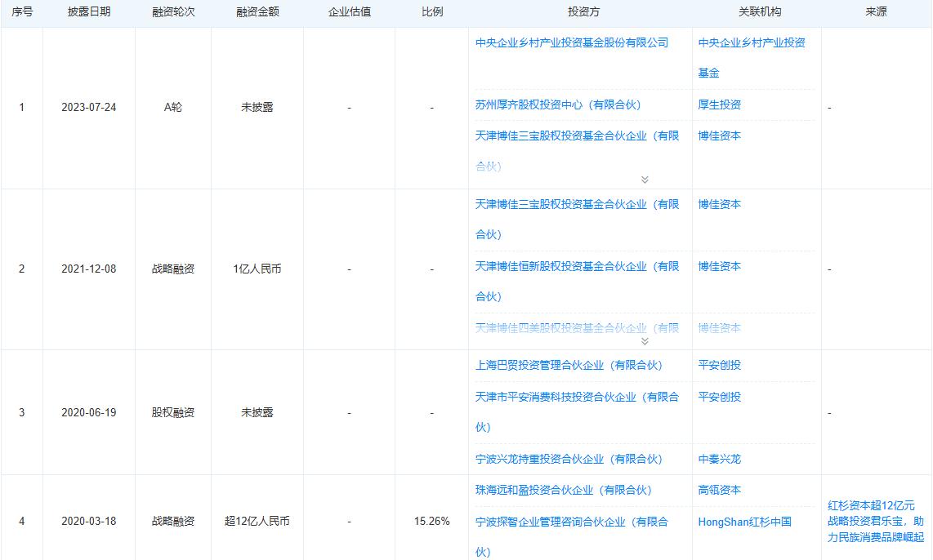Select 战略融资 in the 2021-12-08 row

[x=173, y=269]
